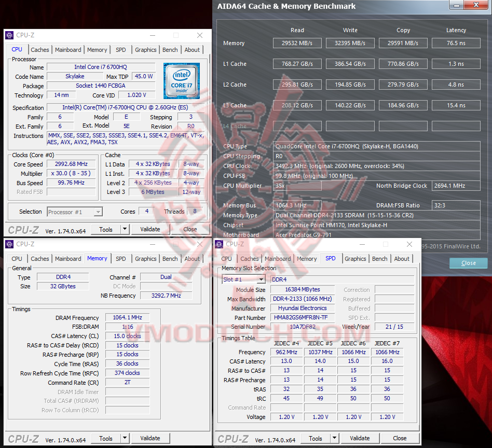The image size is (492, 448).
Task: Click Close button in SPD window
Action: pos(400,438)
